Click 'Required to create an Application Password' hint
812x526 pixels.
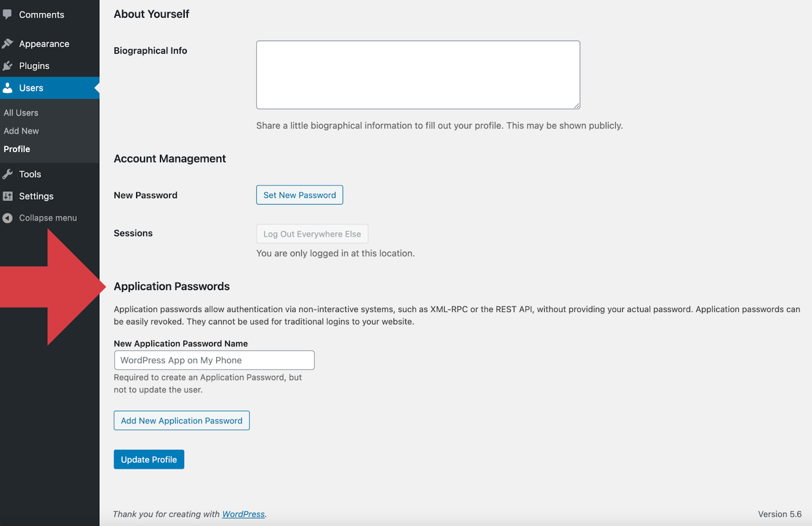tap(208, 383)
